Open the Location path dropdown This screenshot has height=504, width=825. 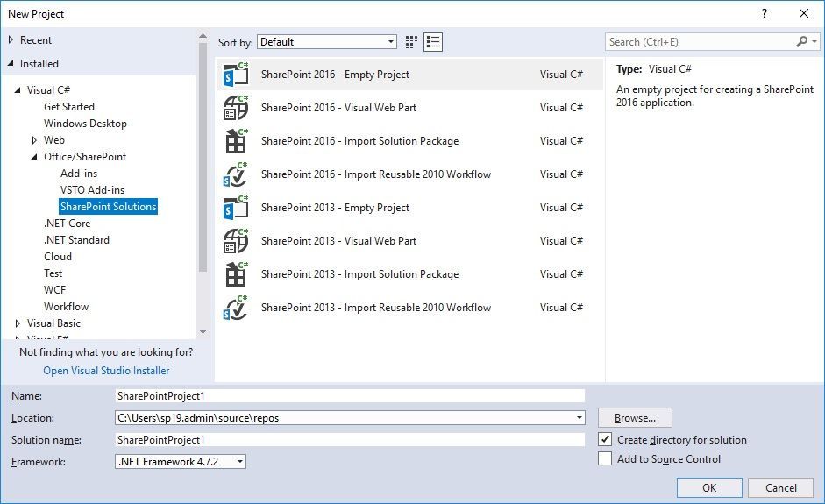[580, 418]
